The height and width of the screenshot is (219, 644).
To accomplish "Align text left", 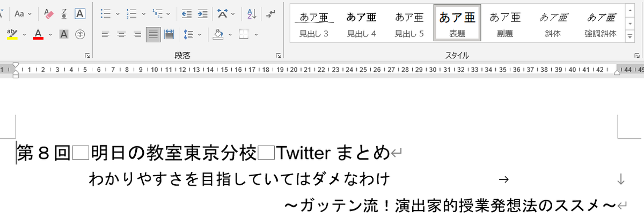I will (x=106, y=34).
